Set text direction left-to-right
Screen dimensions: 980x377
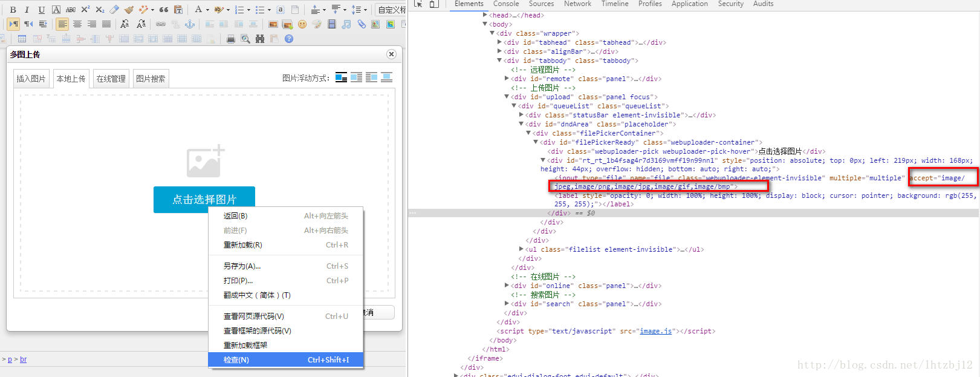pos(13,24)
